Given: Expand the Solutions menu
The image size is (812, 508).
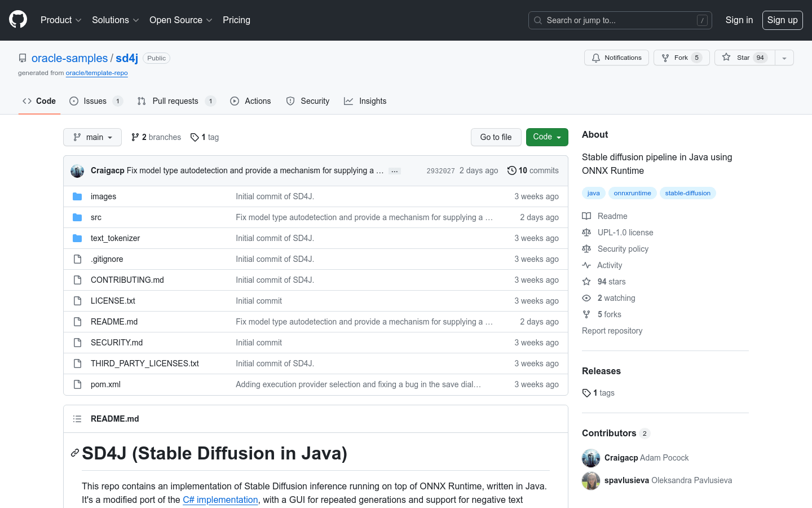Looking at the screenshot, I should 115,20.
